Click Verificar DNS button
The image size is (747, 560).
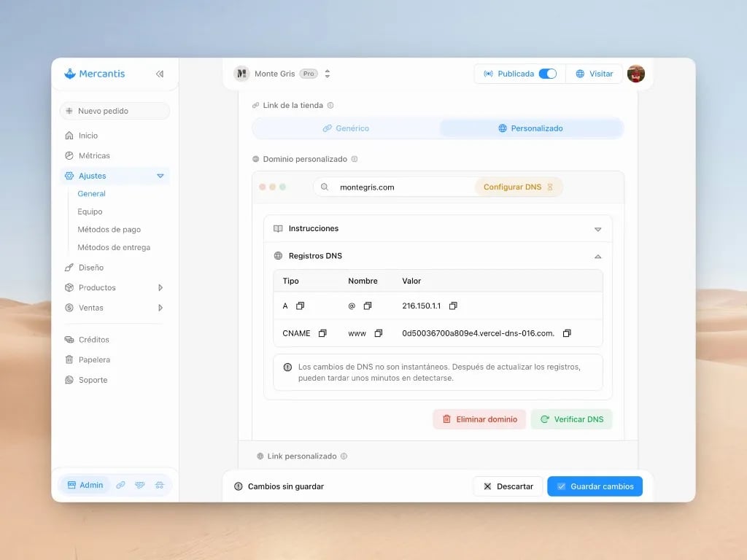[x=572, y=419]
